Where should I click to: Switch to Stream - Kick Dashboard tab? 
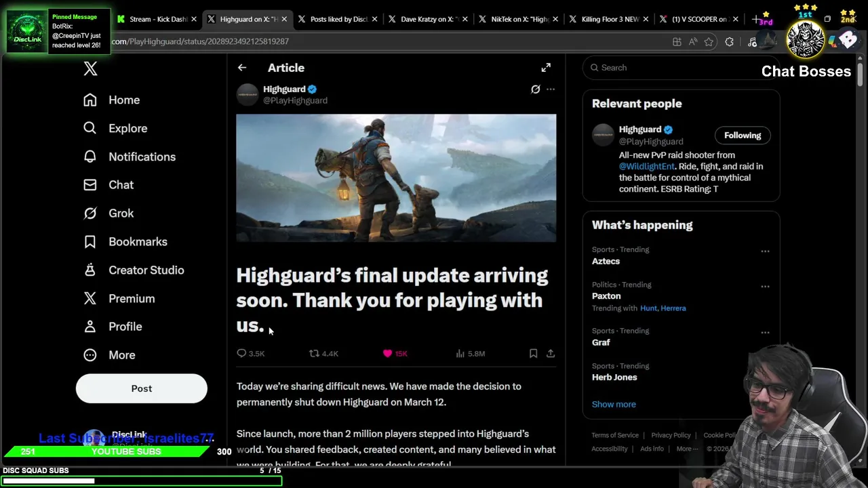point(157,19)
